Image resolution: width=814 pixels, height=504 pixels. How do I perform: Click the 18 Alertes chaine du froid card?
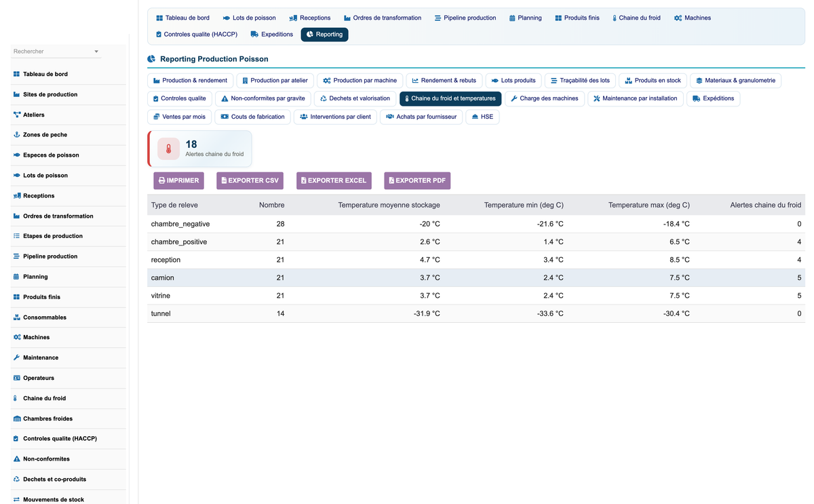point(199,149)
